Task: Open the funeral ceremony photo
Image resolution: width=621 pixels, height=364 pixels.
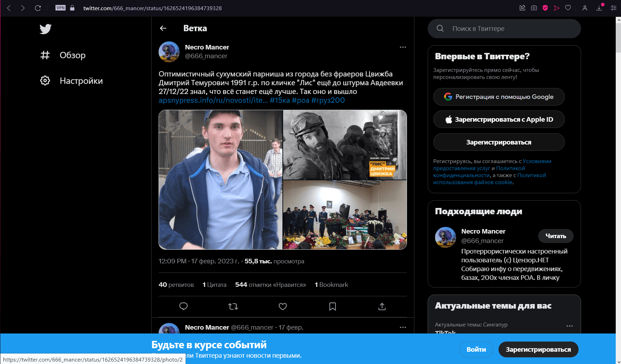Action: click(x=345, y=215)
